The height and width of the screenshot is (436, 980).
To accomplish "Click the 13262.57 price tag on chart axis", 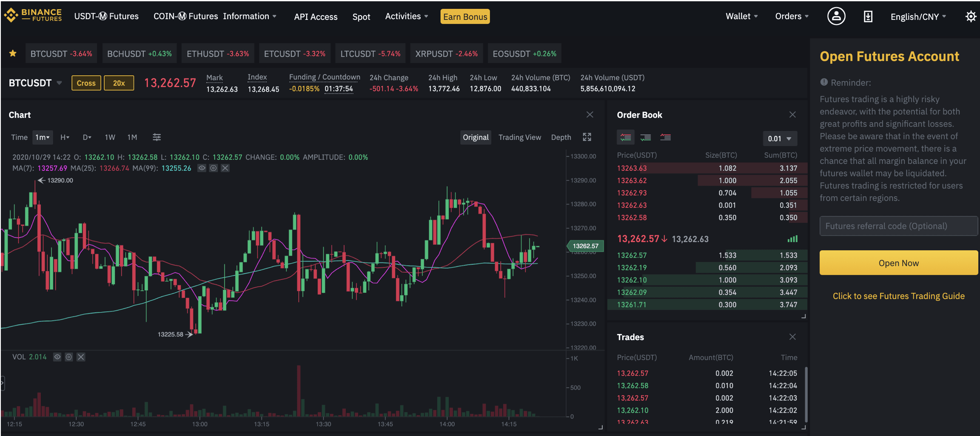I will (585, 246).
